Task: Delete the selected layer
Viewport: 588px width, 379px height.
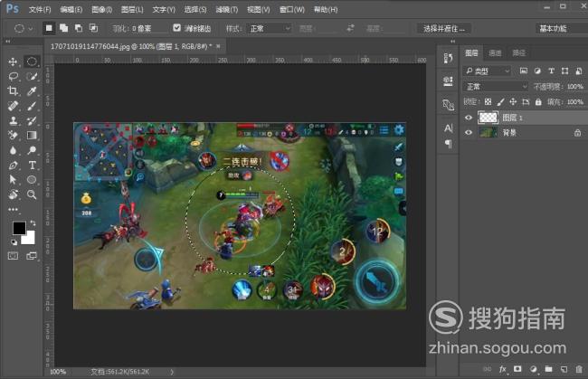Action: tap(579, 369)
